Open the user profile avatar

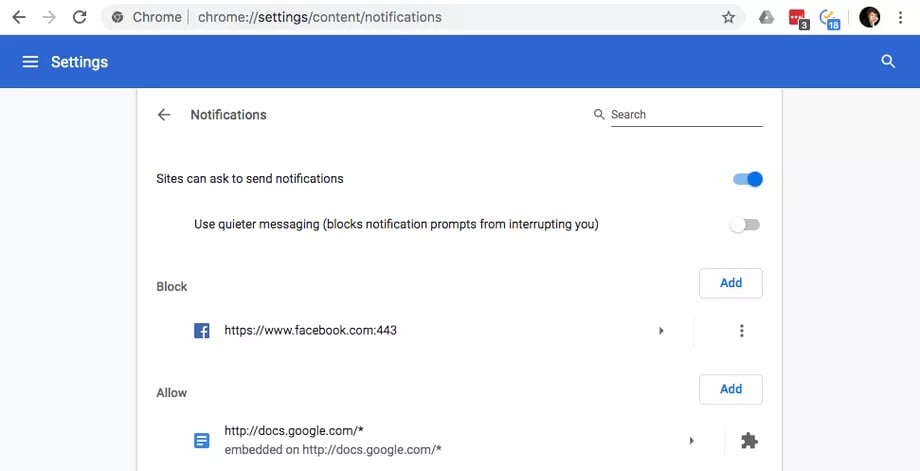click(x=870, y=17)
